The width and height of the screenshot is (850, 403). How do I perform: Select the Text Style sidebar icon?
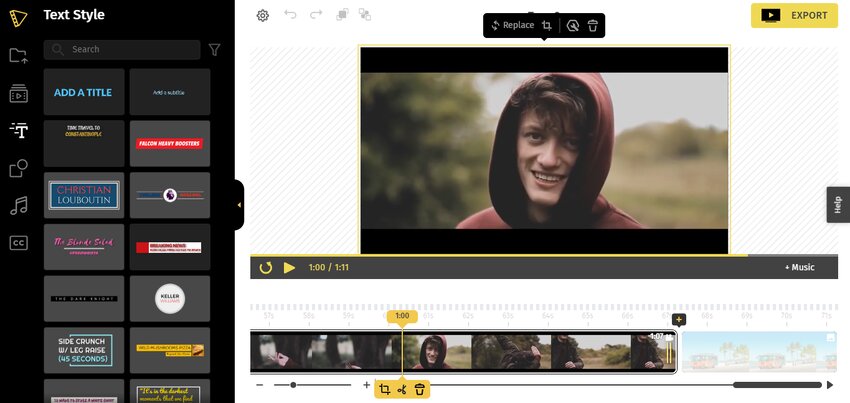[x=19, y=130]
